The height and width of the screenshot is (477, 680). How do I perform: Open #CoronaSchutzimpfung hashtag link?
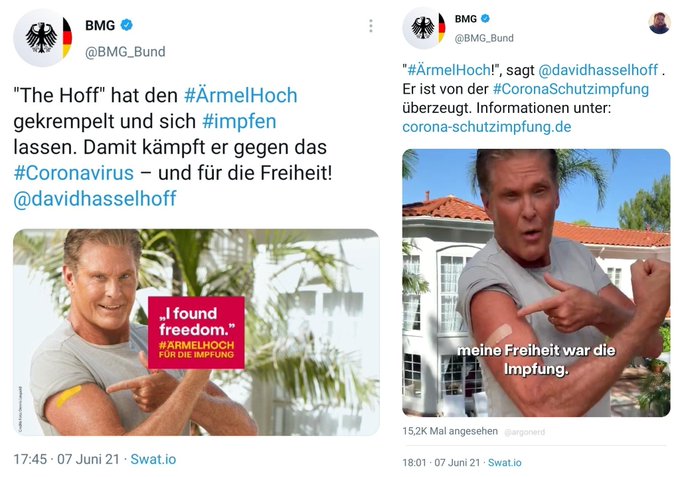(x=571, y=89)
